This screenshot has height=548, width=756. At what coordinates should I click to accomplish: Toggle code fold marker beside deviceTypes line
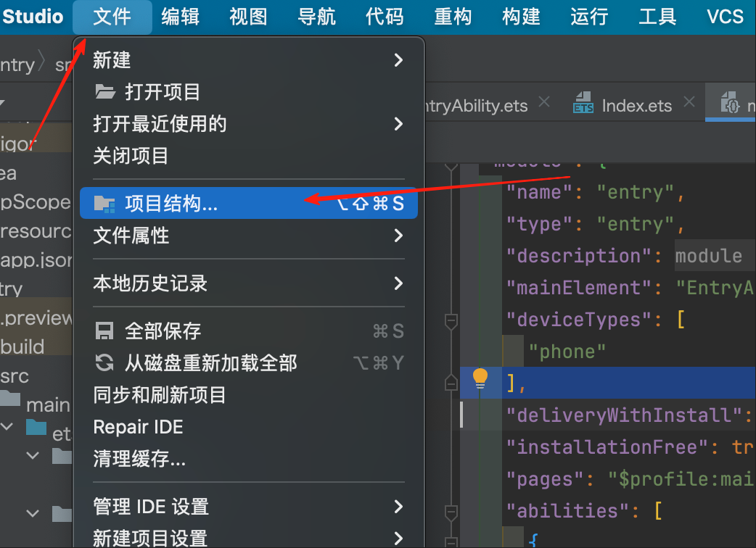pos(451,320)
